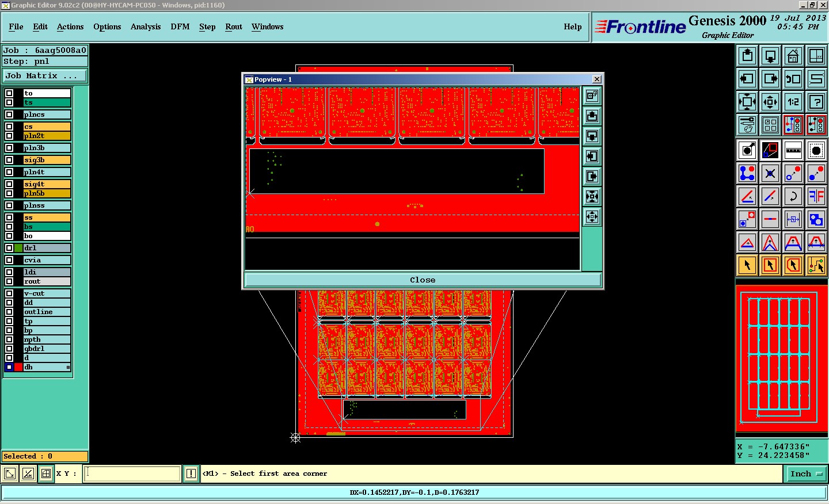Select the rectangle area select tool
829x504 pixels.
pyautogui.click(x=770, y=265)
